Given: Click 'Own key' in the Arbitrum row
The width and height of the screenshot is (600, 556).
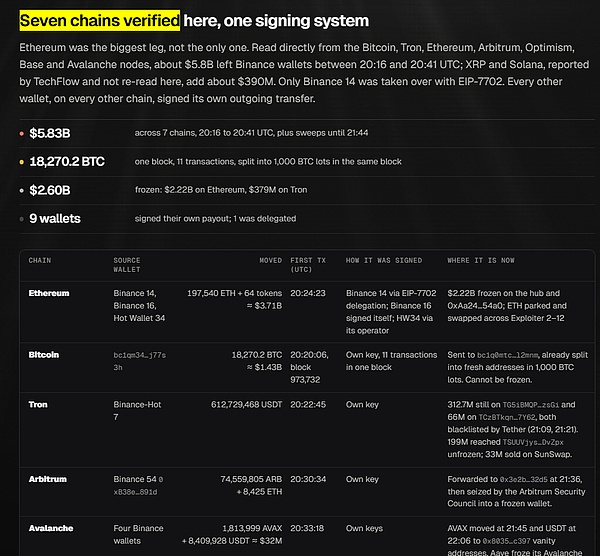Looking at the screenshot, I should [362, 479].
